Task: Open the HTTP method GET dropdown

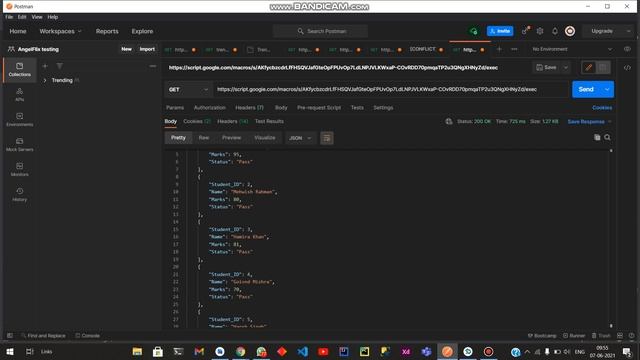Action: pos(188,89)
